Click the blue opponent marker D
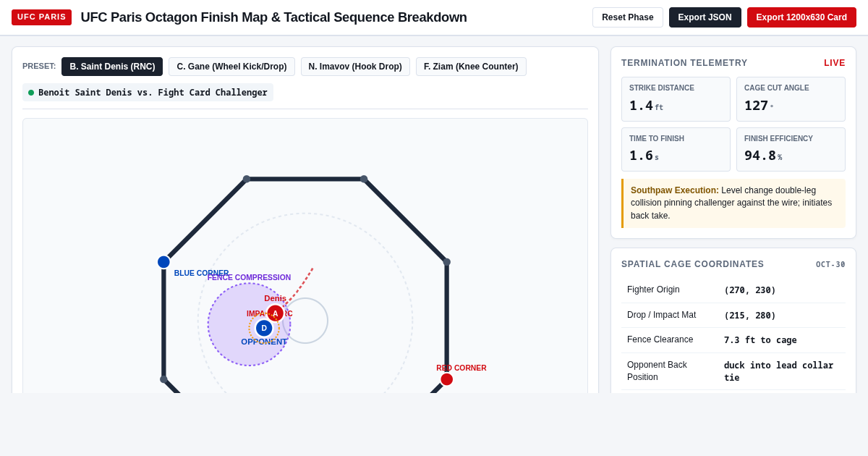 tap(264, 328)
